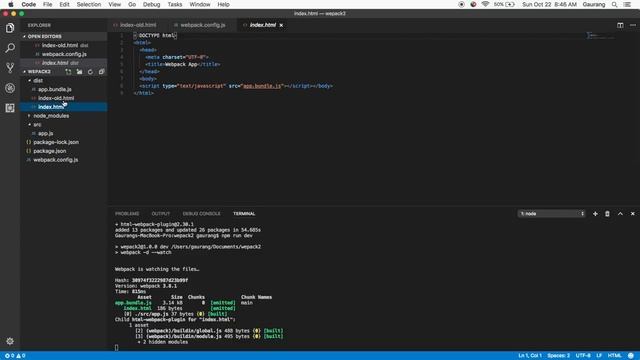Open the Manage gear icon
This screenshot has width=640, height=360.
(x=10, y=341)
